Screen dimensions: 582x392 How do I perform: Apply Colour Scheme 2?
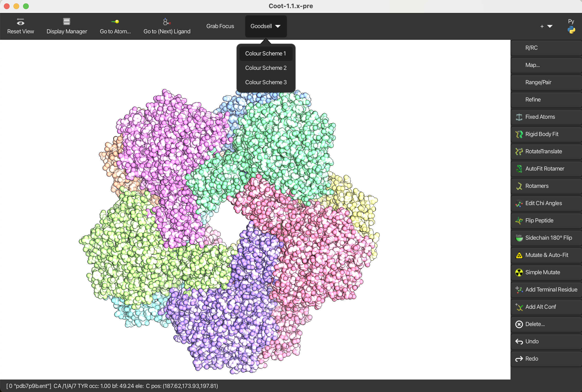pyautogui.click(x=266, y=68)
